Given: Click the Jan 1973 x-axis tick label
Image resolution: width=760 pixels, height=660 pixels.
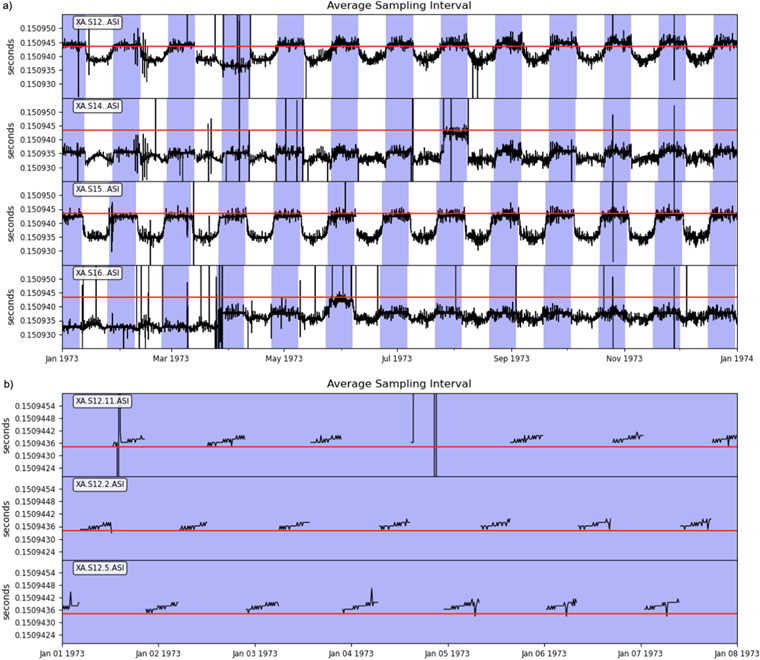Looking at the screenshot, I should tap(62, 359).
